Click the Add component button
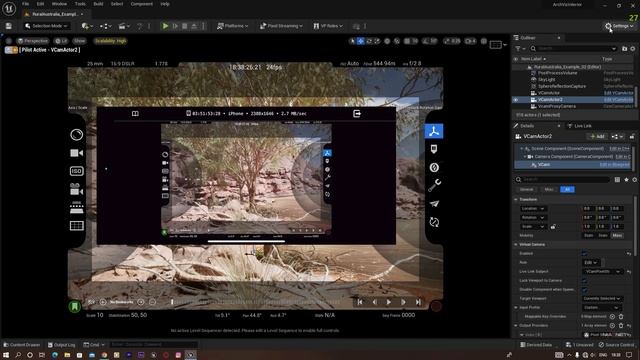 click(597, 136)
